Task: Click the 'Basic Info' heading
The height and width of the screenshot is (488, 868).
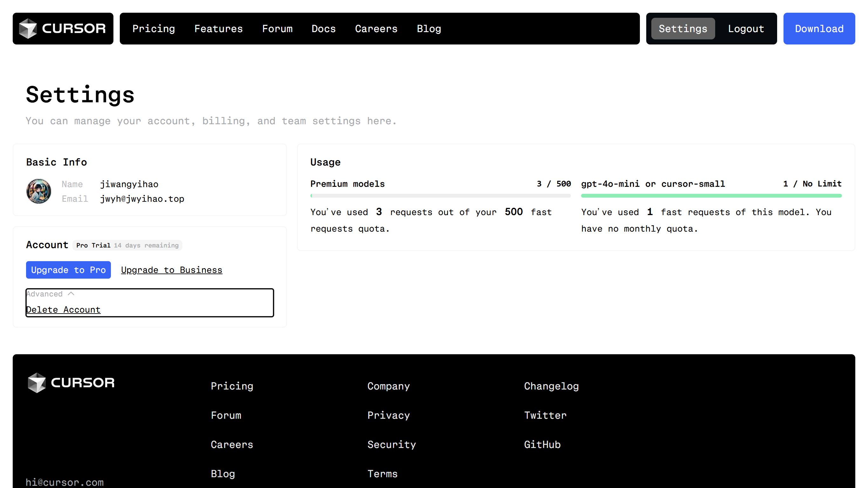Action: [x=57, y=162]
